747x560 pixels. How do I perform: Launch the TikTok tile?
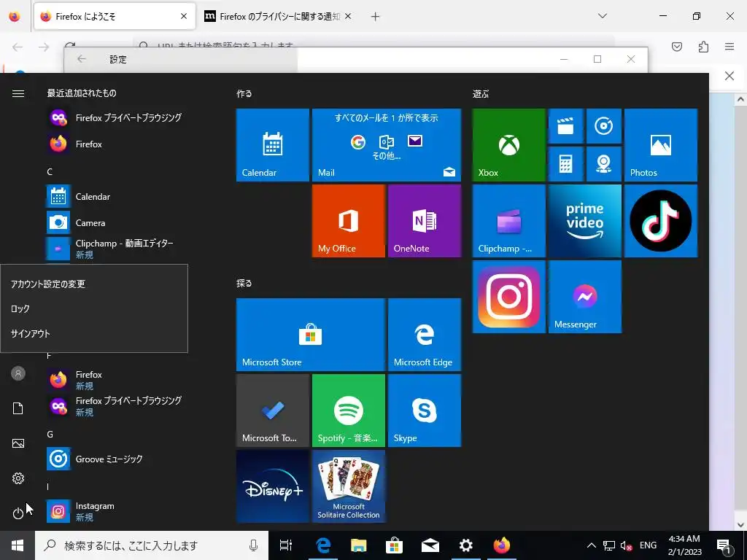pos(661,221)
